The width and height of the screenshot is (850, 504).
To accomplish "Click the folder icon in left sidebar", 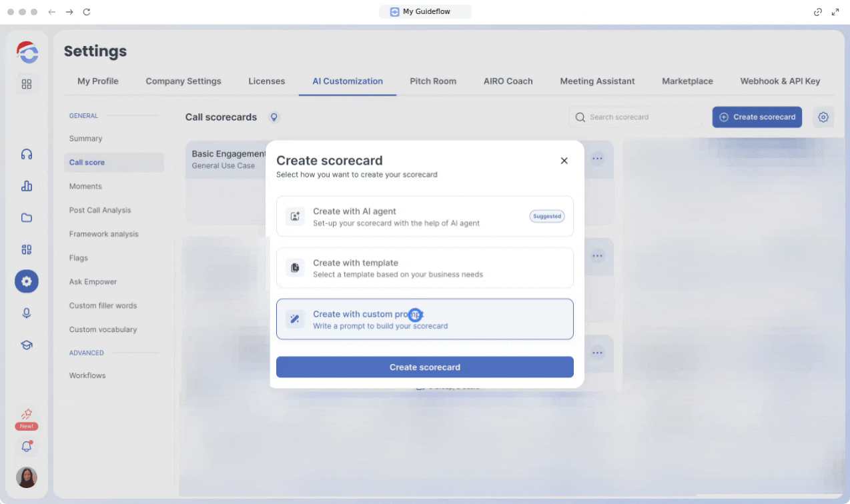I will (x=27, y=218).
